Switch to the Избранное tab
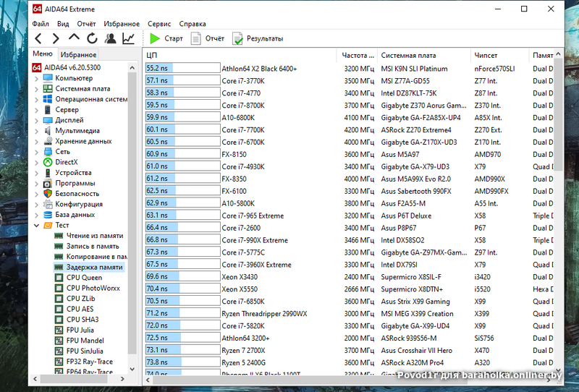Screen dimensions: 579x392 pyautogui.click(x=78, y=54)
